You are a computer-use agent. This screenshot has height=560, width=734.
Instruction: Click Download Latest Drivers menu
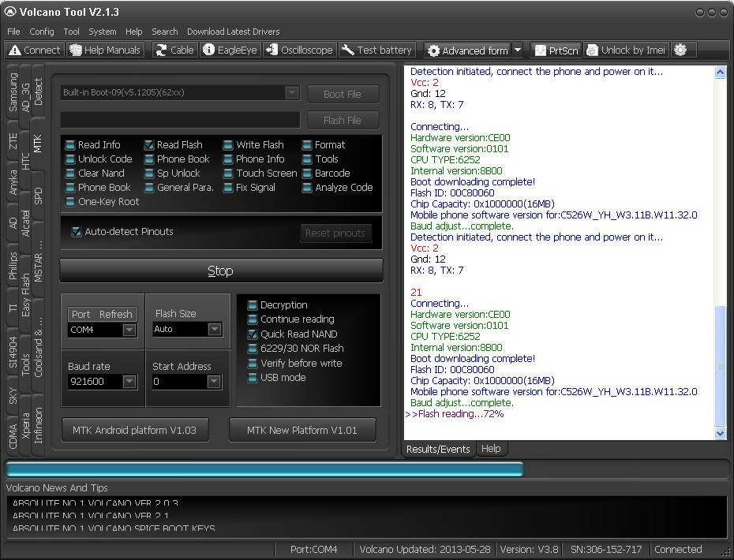pos(233,32)
